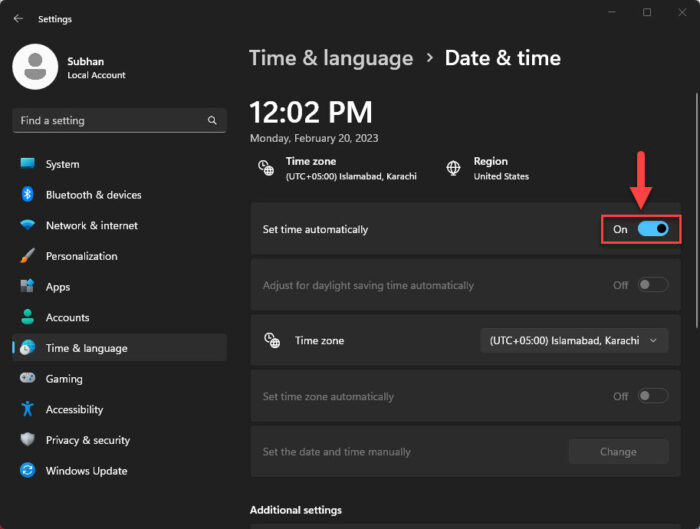Toggle Adjust for daylight saving time automatically

[653, 285]
